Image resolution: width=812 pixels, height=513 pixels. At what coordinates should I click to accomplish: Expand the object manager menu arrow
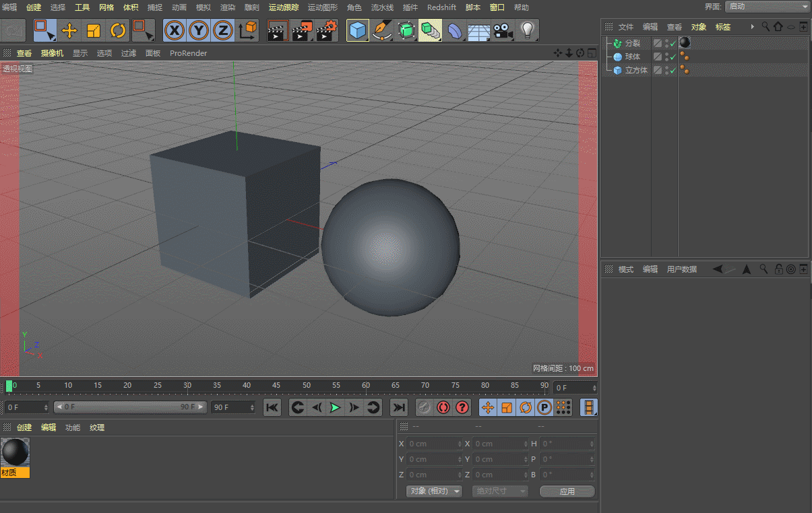point(752,27)
